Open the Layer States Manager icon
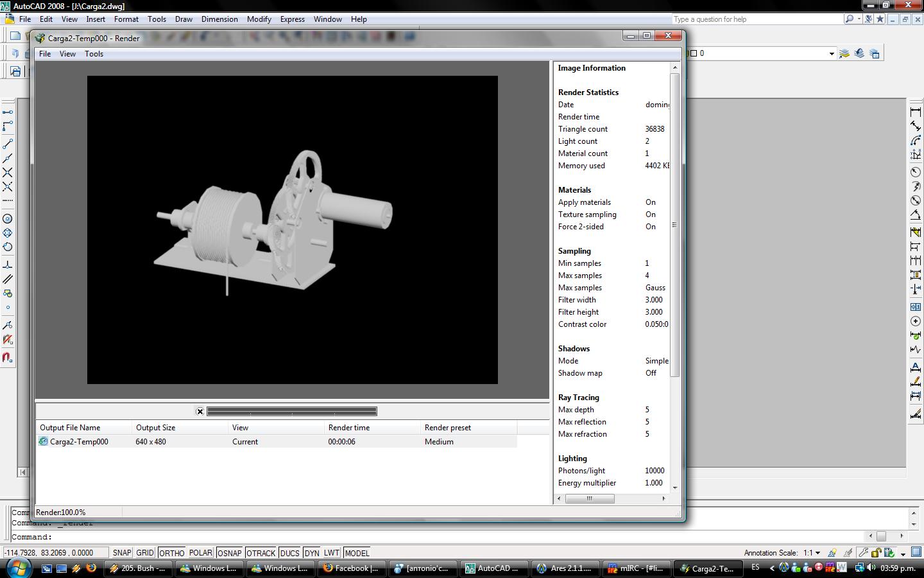This screenshot has width=924, height=578. click(x=875, y=53)
